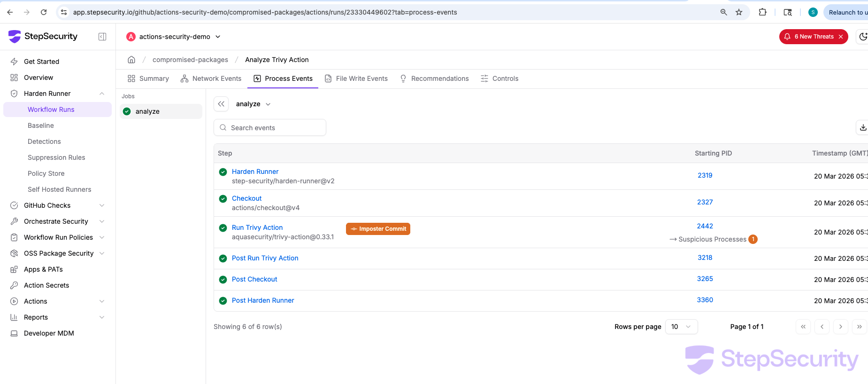This screenshot has height=384, width=868.
Task: Open the 6 New Threats notification
Action: point(814,37)
